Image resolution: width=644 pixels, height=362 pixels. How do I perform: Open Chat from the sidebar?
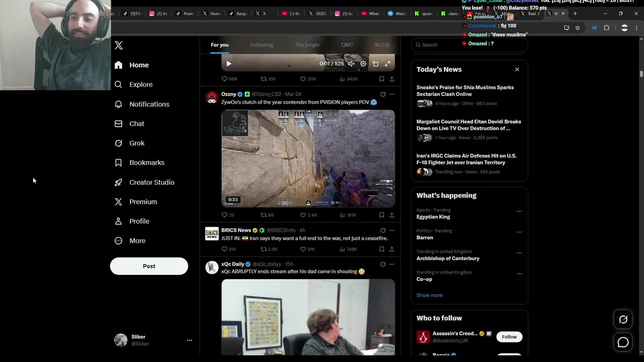(129, 124)
